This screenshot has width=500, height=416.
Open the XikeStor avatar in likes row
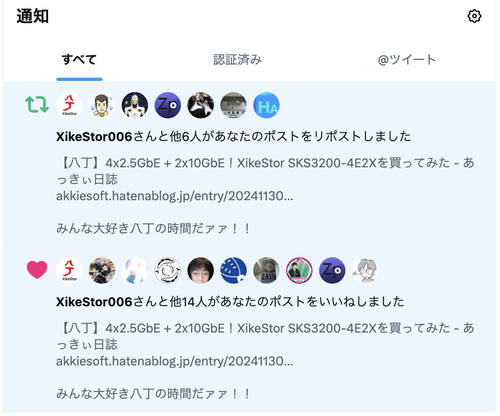point(69,270)
